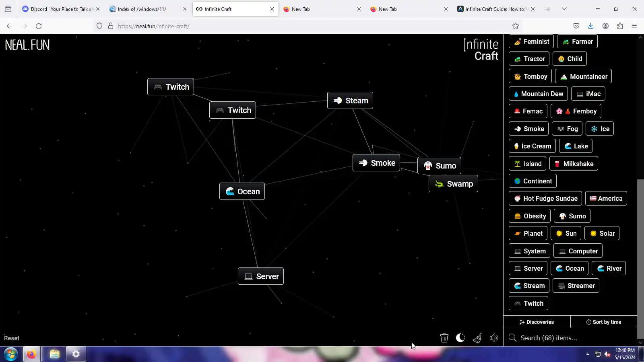Viewport: 644px width, 362px height.
Task: Select the Hot Fudge Sundae item
Action: point(545,198)
